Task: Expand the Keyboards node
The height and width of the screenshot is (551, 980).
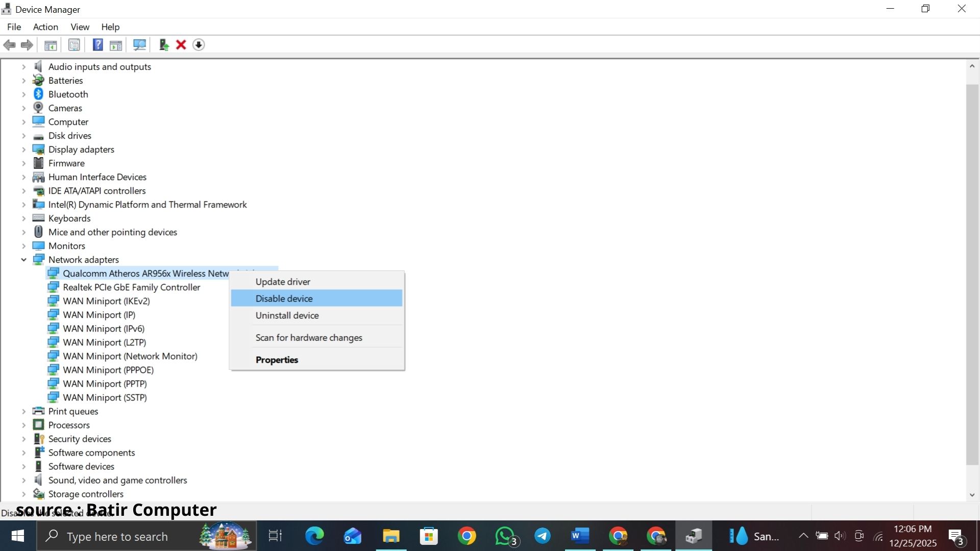Action: click(x=23, y=218)
